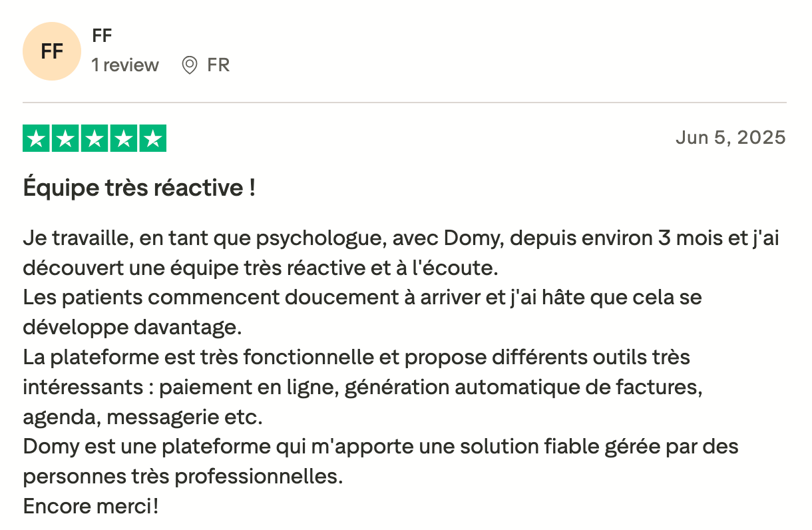Select the fifth green rating star
812x530 pixels.
coord(152,138)
